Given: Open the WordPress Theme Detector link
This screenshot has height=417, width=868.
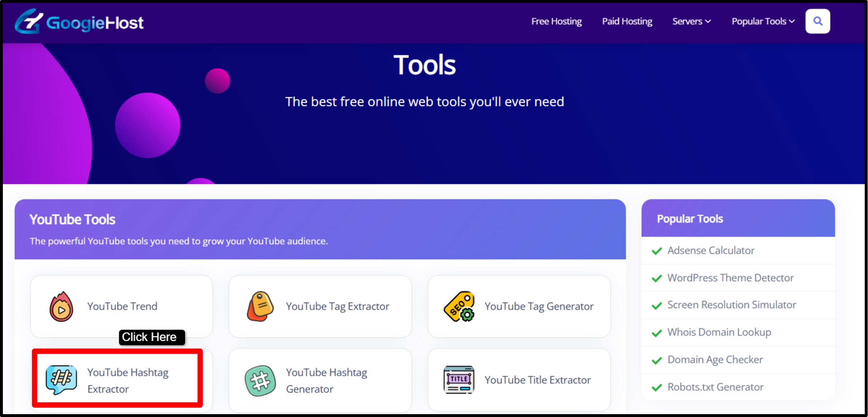Looking at the screenshot, I should [730, 278].
